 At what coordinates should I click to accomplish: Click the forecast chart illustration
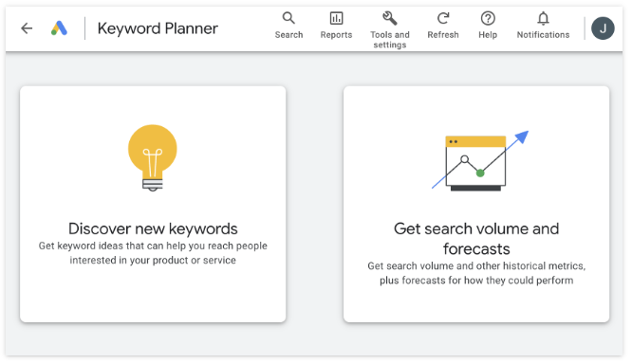(479, 160)
